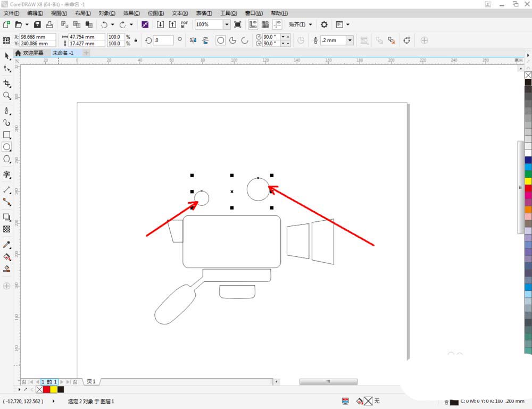Image resolution: width=532 pixels, height=409 pixels.
Task: Open the 对象 (Object) menu
Action: coord(107,13)
